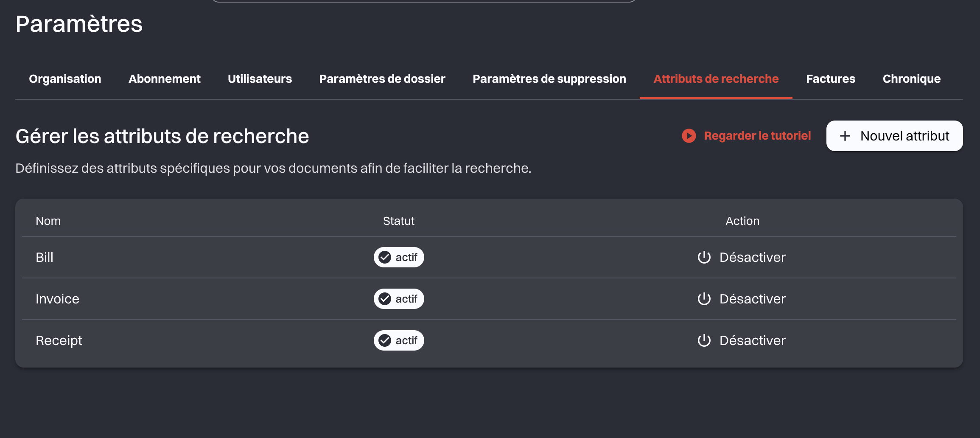The height and width of the screenshot is (438, 980).
Task: Click the power icon in Bill row
Action: click(704, 257)
